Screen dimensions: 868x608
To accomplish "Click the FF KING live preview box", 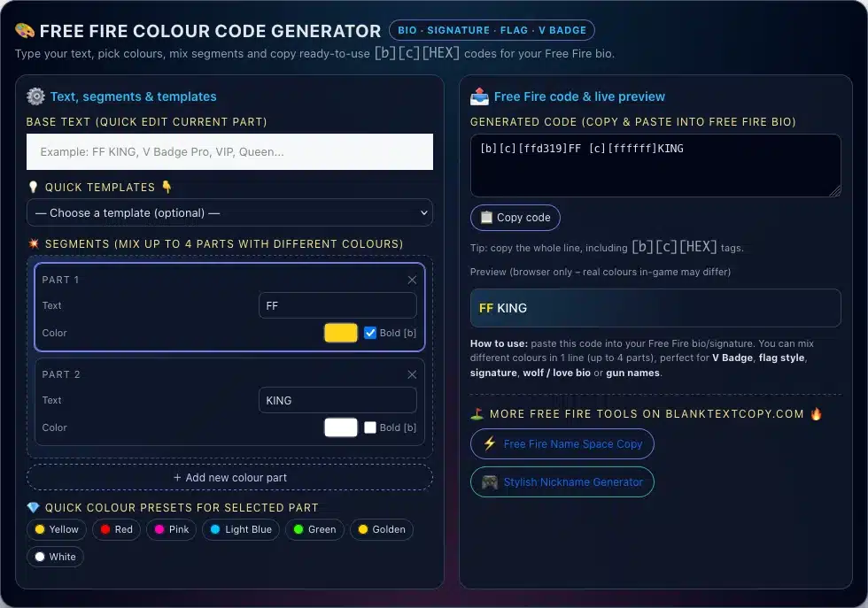I will 655,308.
